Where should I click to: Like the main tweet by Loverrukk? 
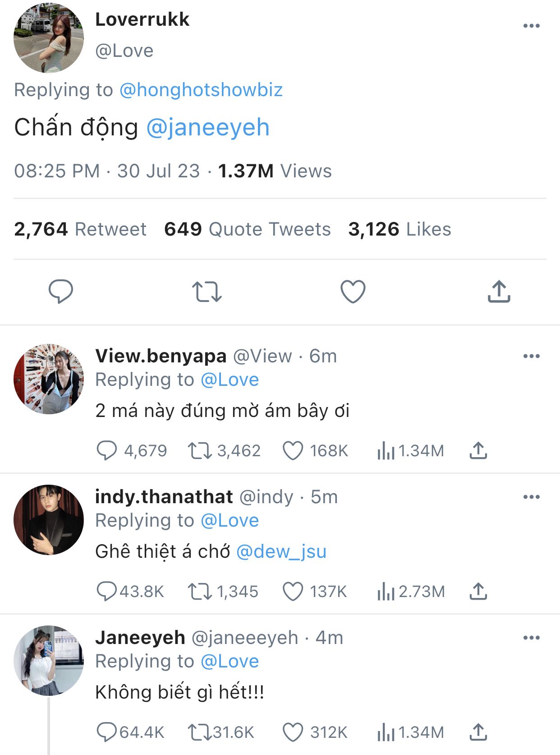[x=353, y=291]
